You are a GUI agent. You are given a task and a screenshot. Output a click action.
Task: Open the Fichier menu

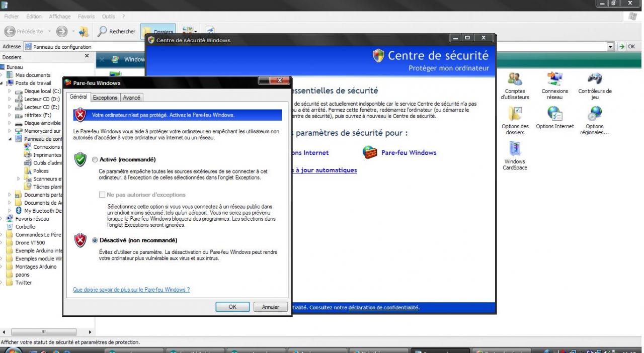pos(13,17)
